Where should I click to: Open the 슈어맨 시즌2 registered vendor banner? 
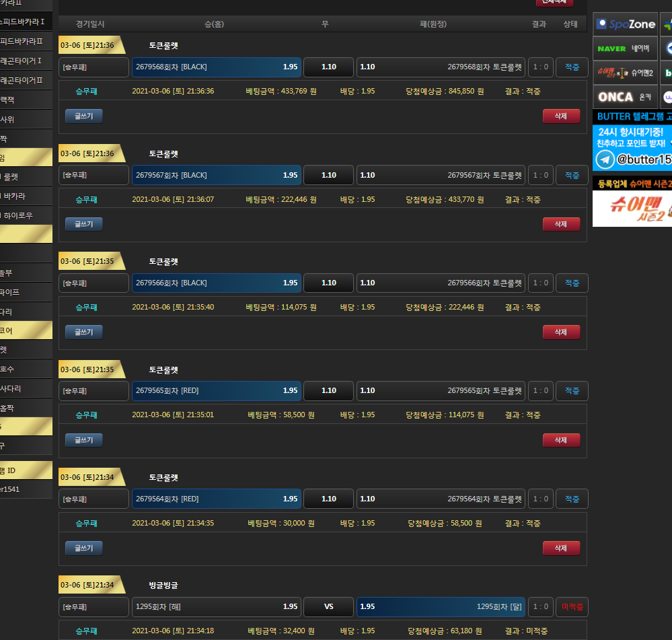tap(632, 208)
